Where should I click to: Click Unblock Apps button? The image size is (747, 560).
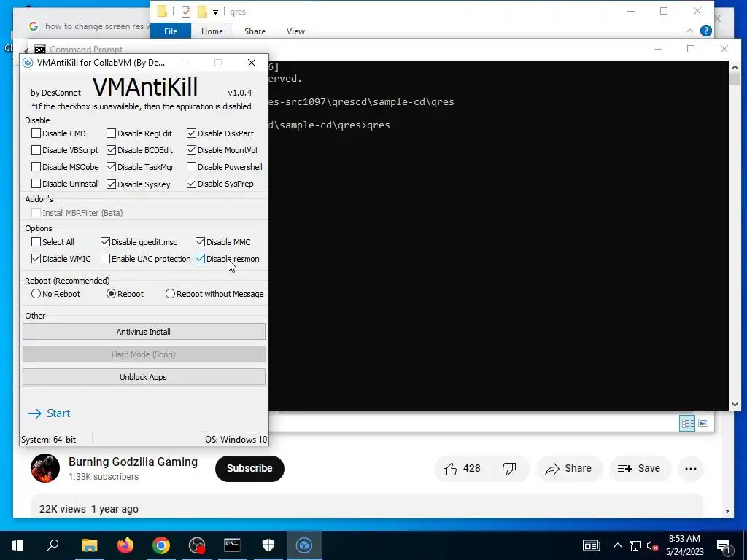[144, 377]
